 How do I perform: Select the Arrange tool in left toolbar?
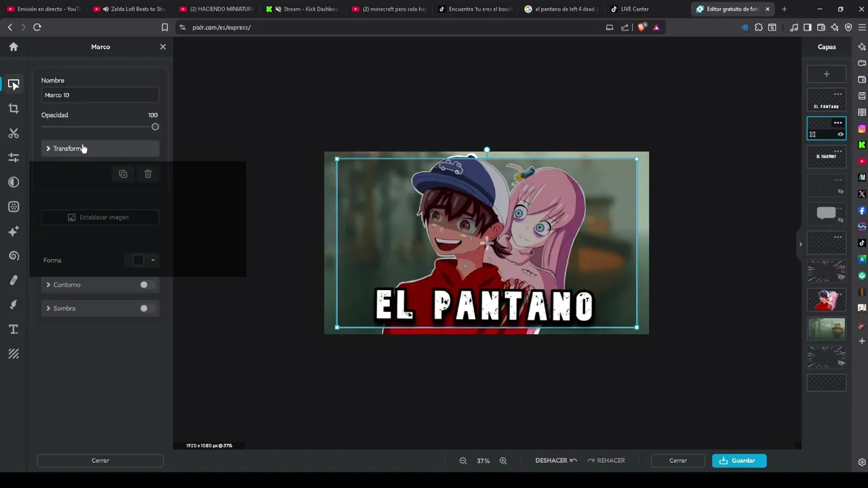point(14,85)
